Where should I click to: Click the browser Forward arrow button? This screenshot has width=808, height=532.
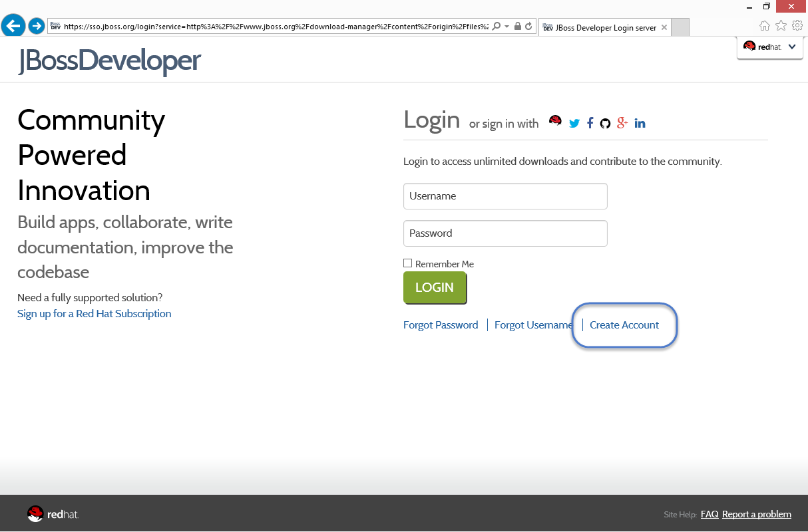click(37, 27)
